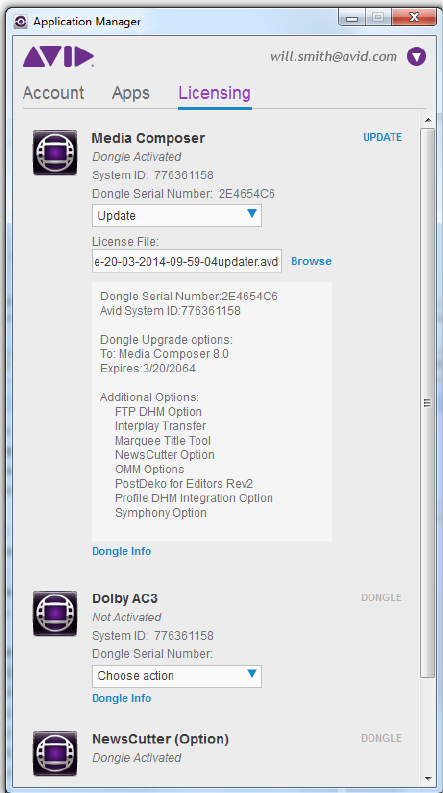
Task: Switch to the Account tab
Action: coord(54,93)
